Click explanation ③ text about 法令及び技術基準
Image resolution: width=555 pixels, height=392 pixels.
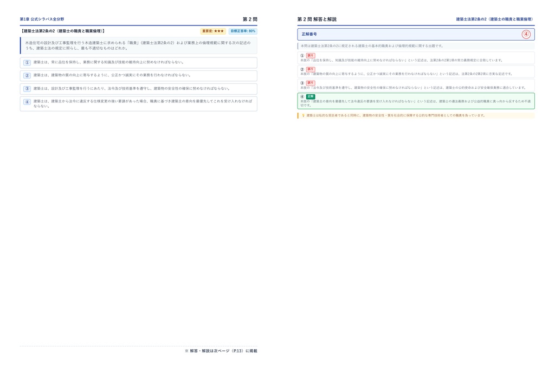click(x=413, y=88)
